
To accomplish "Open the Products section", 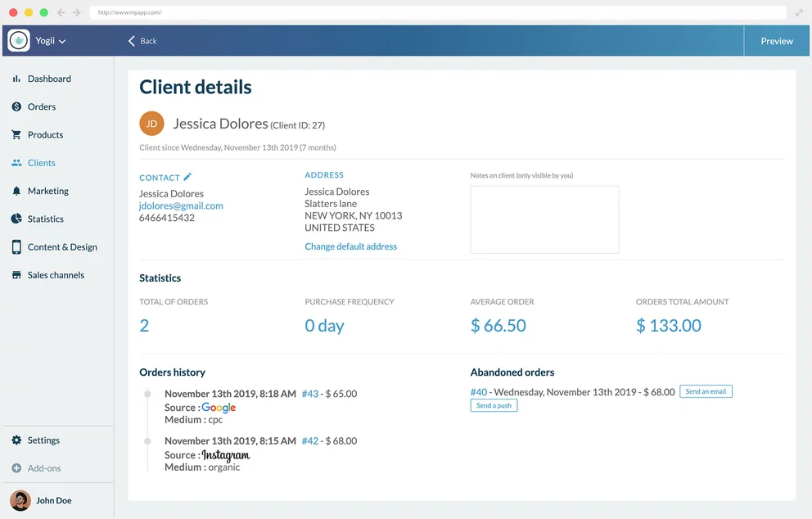I will click(x=43, y=134).
